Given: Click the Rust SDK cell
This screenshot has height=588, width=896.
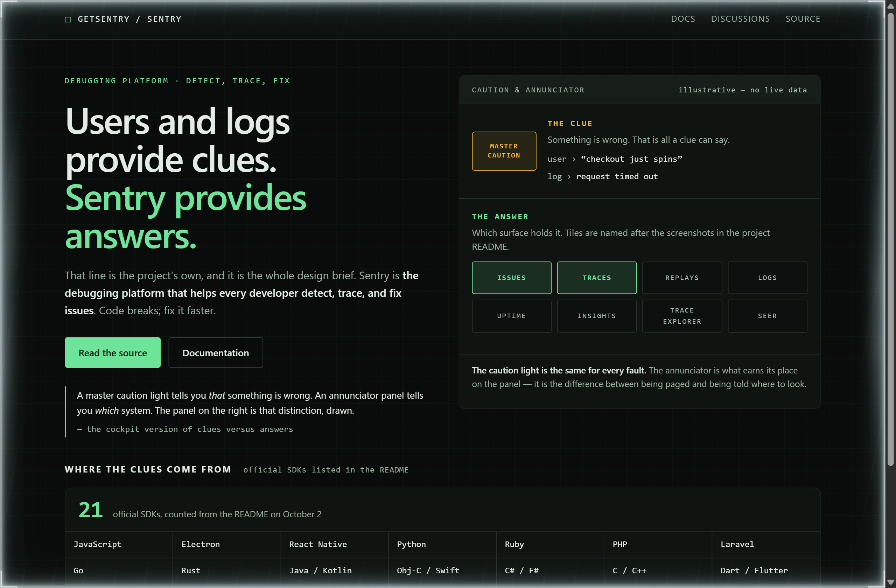Looking at the screenshot, I should click(227, 571).
